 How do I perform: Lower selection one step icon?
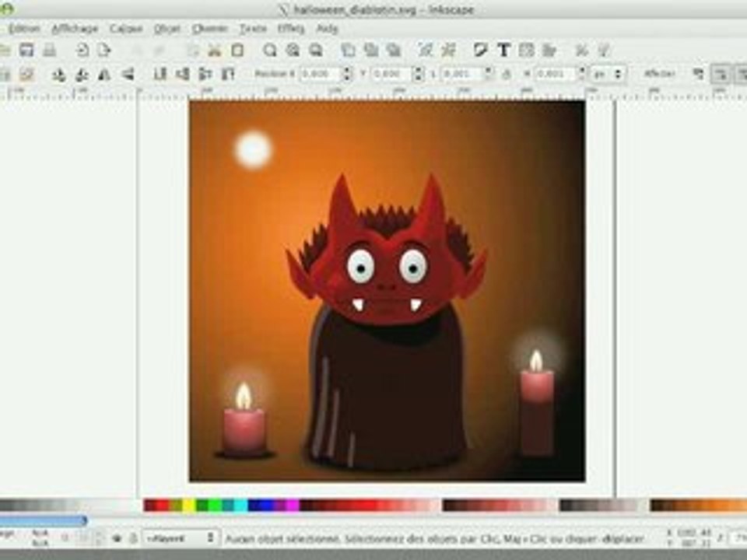point(182,75)
